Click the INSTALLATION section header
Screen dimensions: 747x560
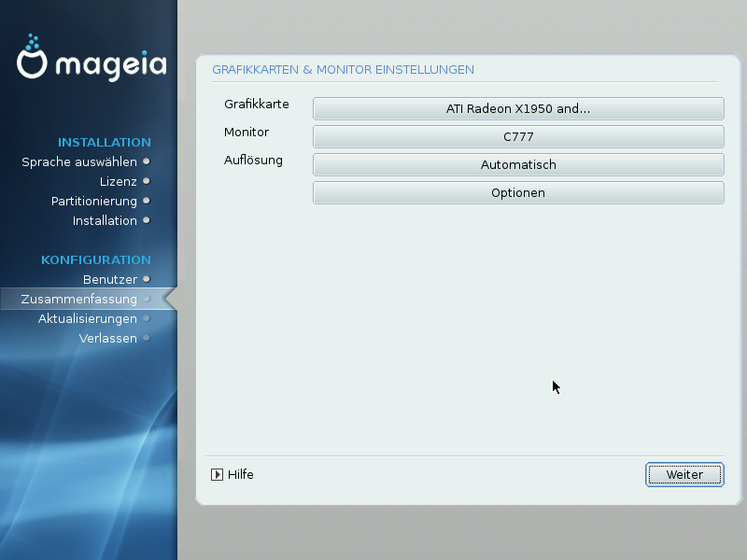[105, 143]
